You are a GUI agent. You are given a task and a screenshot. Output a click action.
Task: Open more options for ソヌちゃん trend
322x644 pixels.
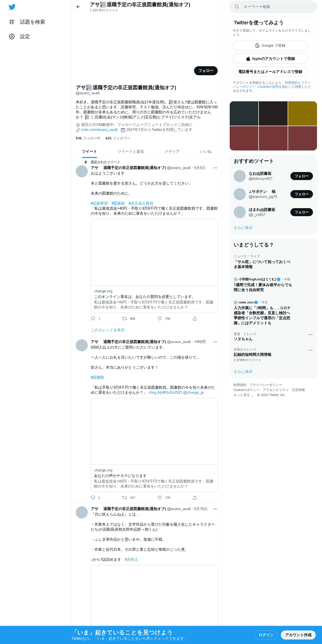pos(310,335)
